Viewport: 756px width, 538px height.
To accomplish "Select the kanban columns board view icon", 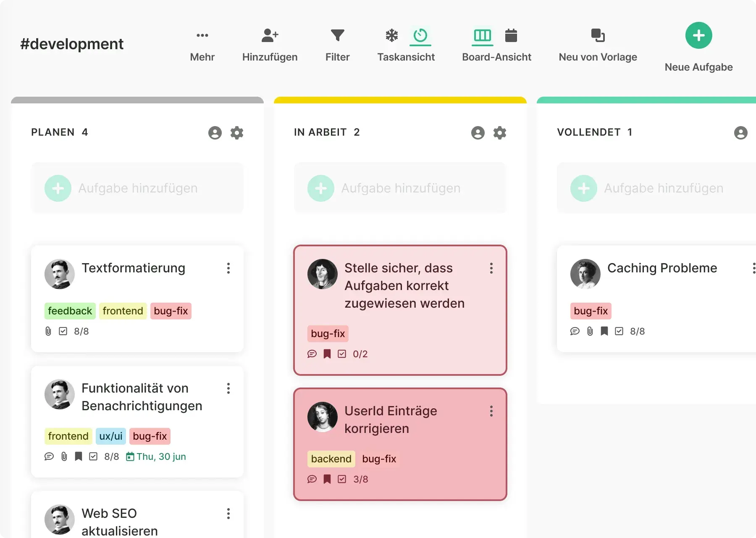I will tap(482, 35).
